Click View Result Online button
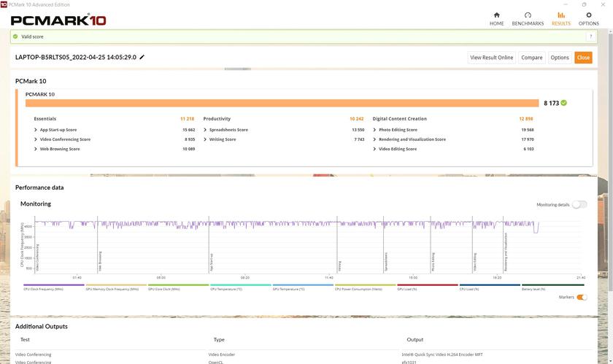The image size is (613, 364). pyautogui.click(x=491, y=58)
